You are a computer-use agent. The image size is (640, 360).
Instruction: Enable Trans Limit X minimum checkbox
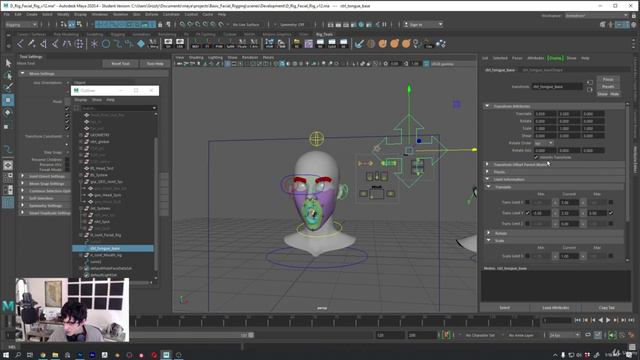527,202
